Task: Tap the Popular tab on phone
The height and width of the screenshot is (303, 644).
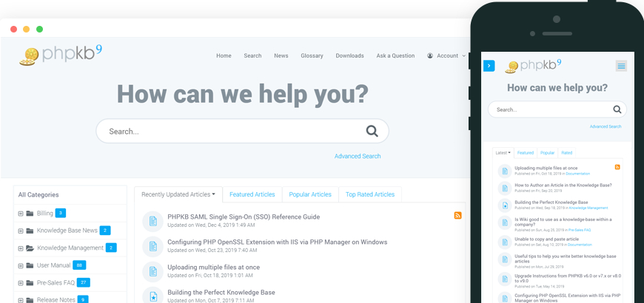Action: pos(548,152)
